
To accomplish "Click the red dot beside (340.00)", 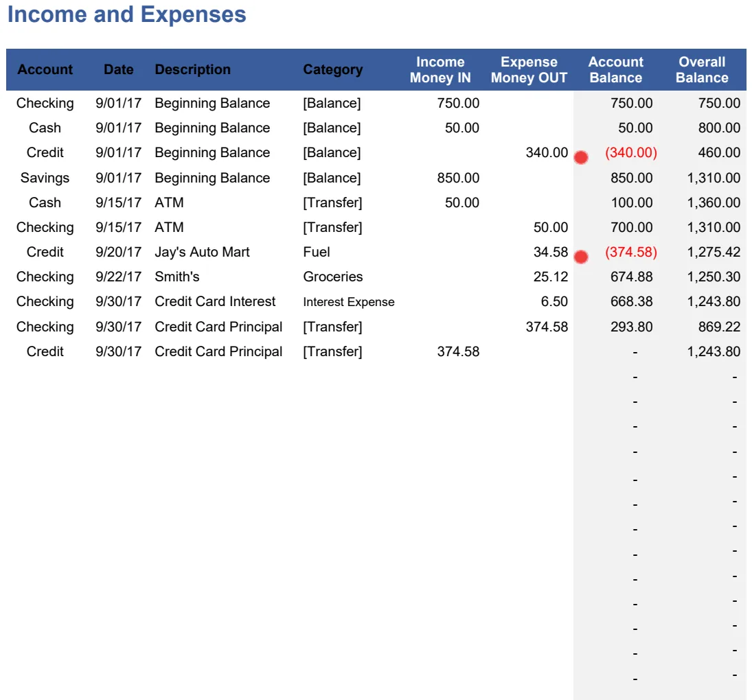I will click(x=581, y=157).
